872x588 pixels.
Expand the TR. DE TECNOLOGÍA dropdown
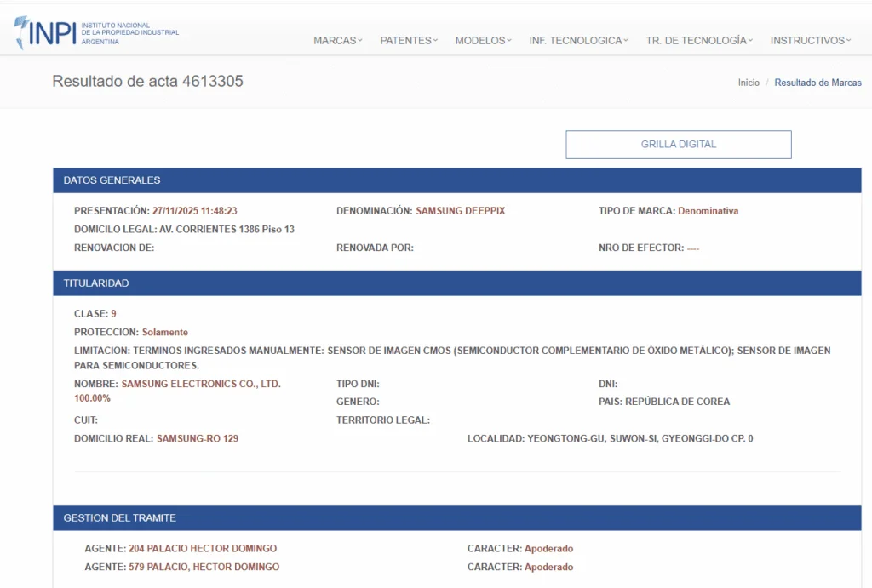pos(698,40)
